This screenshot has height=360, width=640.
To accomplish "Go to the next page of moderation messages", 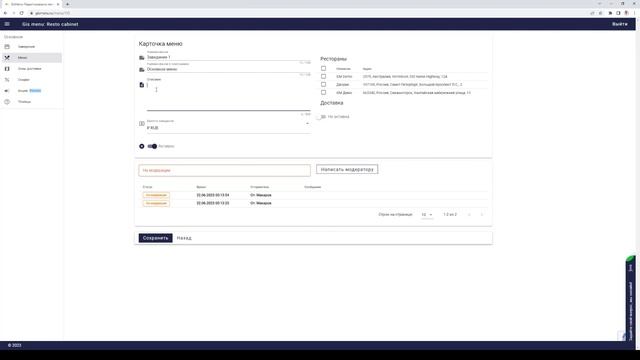I will point(482,215).
